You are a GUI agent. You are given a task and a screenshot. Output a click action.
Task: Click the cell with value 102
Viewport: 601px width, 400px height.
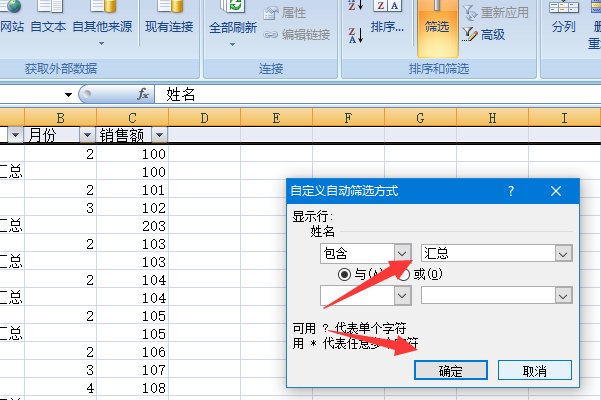pyautogui.click(x=132, y=208)
